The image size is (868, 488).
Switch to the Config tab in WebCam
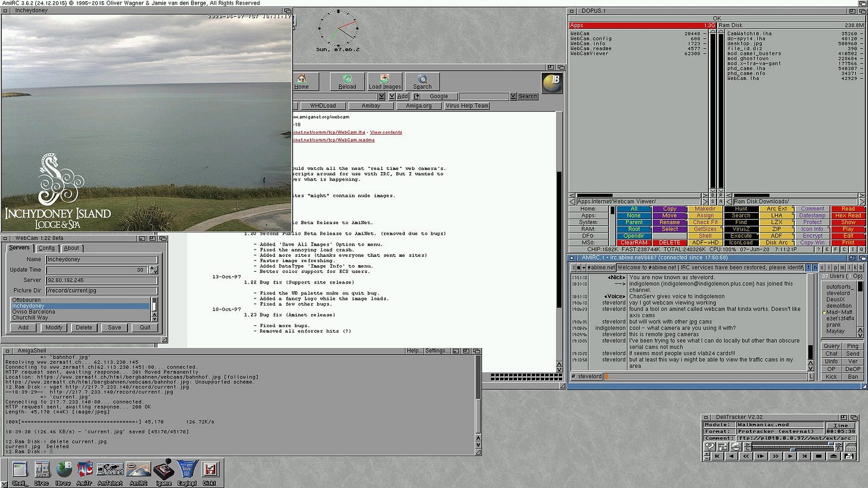coord(46,248)
